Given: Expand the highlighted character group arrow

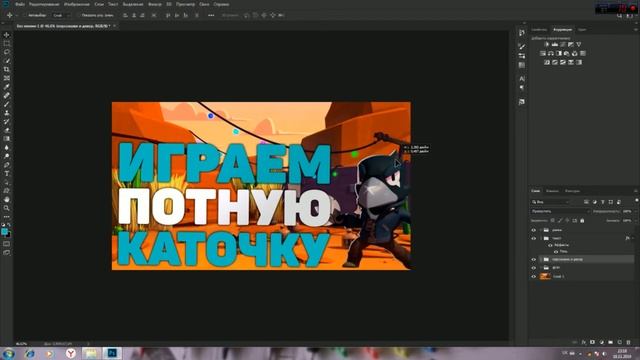Looking at the screenshot, I should [541, 259].
